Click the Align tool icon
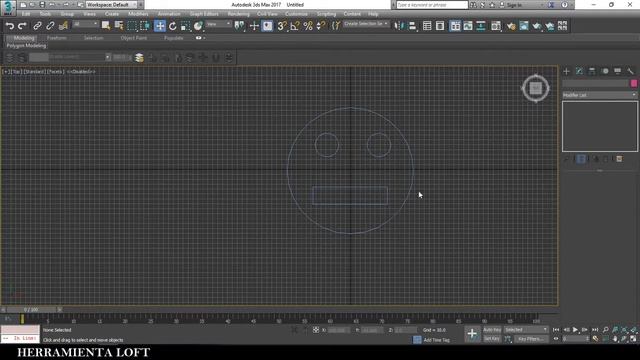The height and width of the screenshot is (360, 640). pos(412,26)
